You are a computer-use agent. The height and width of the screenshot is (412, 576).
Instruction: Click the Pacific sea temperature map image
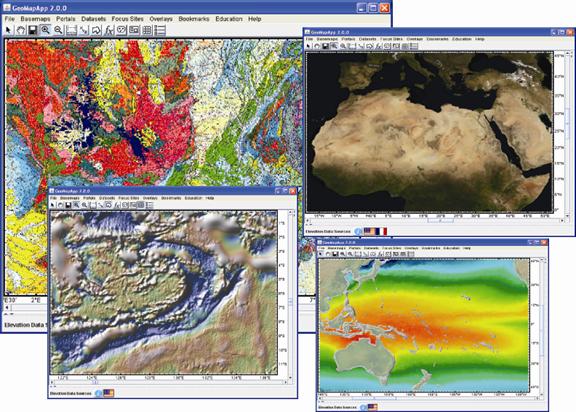424,325
